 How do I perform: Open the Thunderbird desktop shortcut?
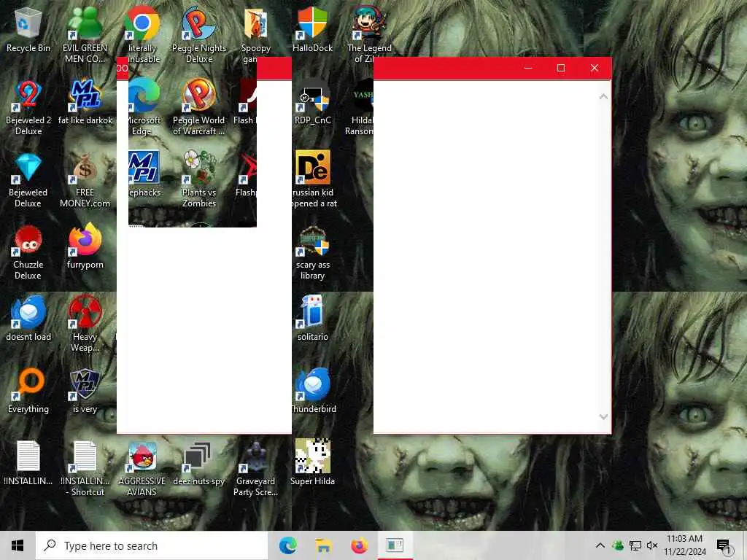pyautogui.click(x=313, y=392)
